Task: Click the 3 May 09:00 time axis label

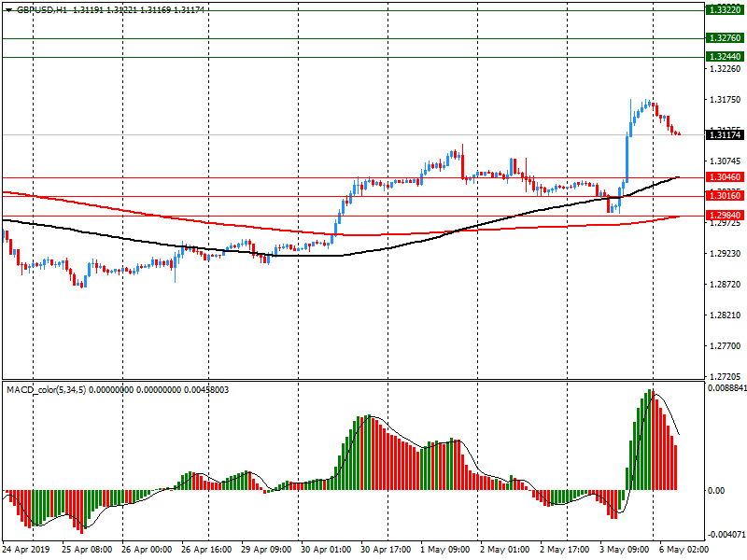Action: (624, 551)
